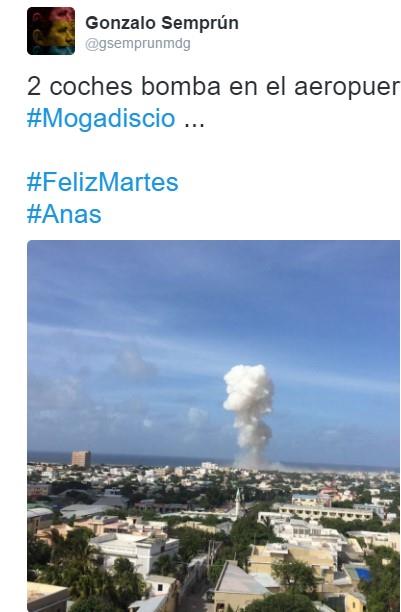Image resolution: width=401 pixels, height=612 pixels.
Task: Open the #Mogadiscio hashtag
Action: (x=101, y=118)
